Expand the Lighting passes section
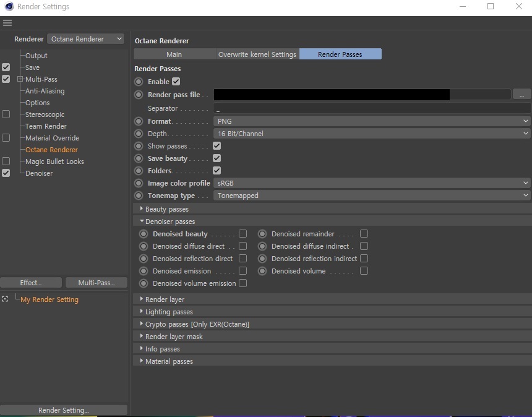 pyautogui.click(x=142, y=311)
